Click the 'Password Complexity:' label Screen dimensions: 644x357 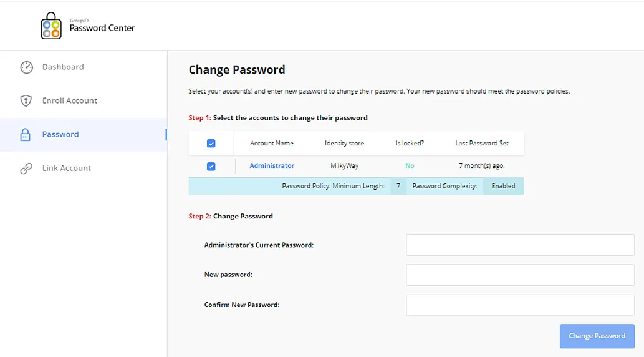[x=445, y=186]
